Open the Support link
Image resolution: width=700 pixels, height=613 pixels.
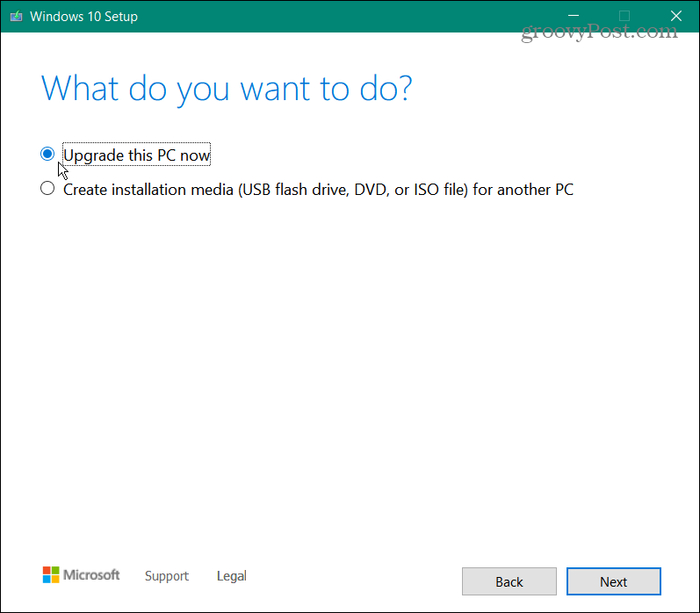click(167, 576)
